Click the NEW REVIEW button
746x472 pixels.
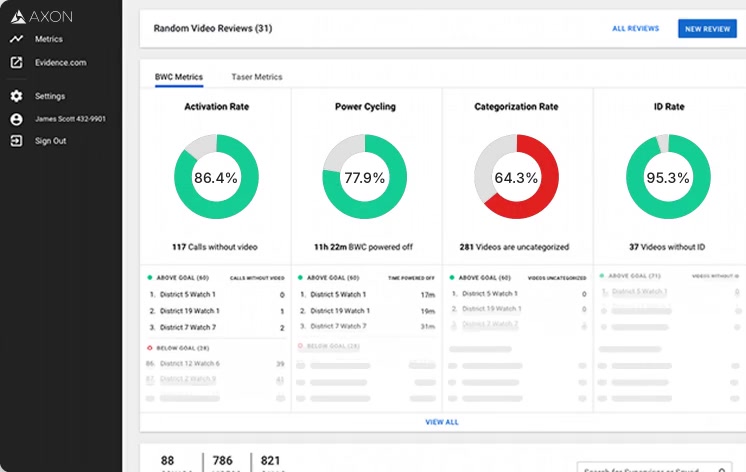[x=707, y=29]
